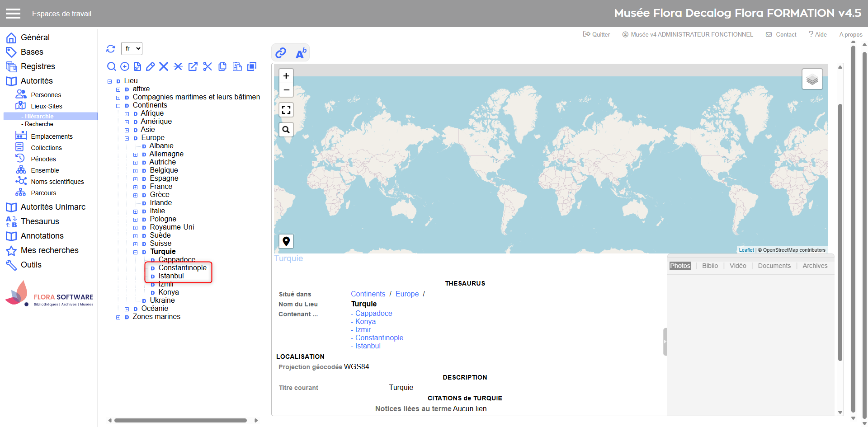Select Istanbul in the tree
868x427 pixels.
(171, 276)
